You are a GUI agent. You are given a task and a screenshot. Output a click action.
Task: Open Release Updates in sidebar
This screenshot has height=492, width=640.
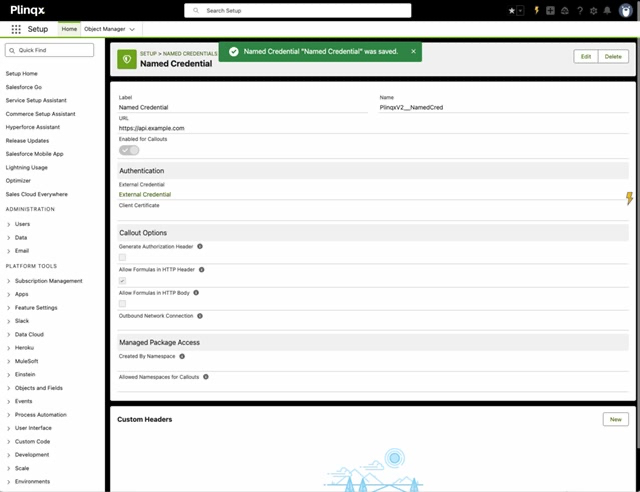pyautogui.click(x=27, y=140)
